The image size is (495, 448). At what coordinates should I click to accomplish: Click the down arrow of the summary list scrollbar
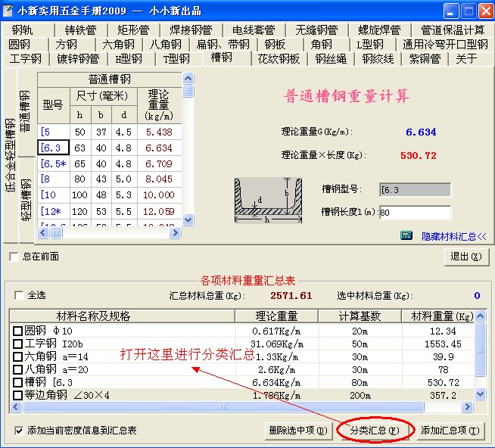[480, 394]
